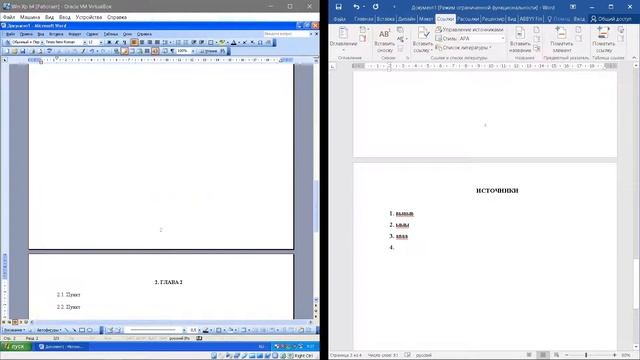Open Вставка menu in Word 2003

(56, 34)
